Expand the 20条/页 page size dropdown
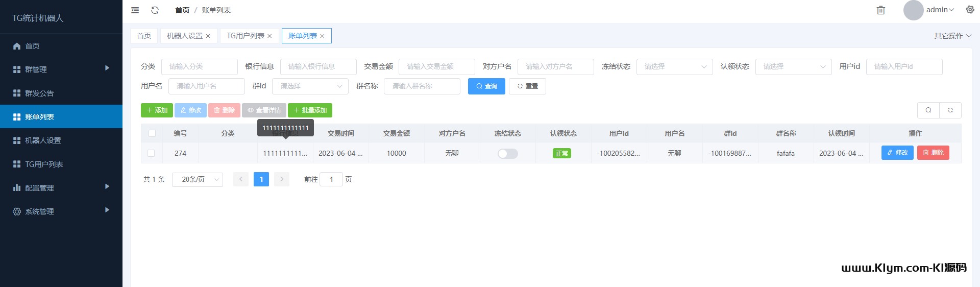Viewport: 980px width, 287px height. [x=198, y=180]
